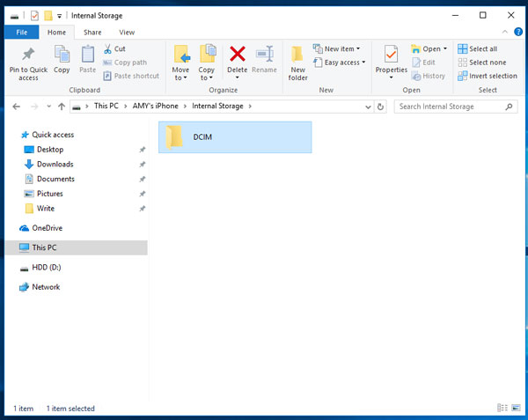
Task: Open the Write folder in sidebar
Action: (x=40, y=209)
